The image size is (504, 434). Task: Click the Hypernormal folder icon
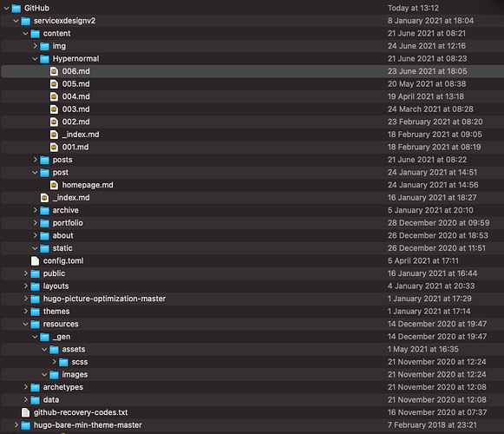(x=44, y=59)
